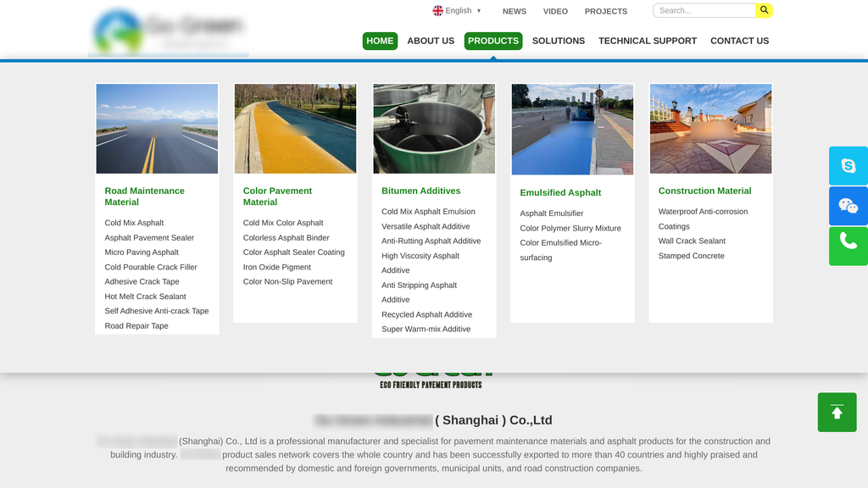Select Anti Stripping Asphalt Additive link
This screenshot has width=868, height=488.
click(x=419, y=292)
